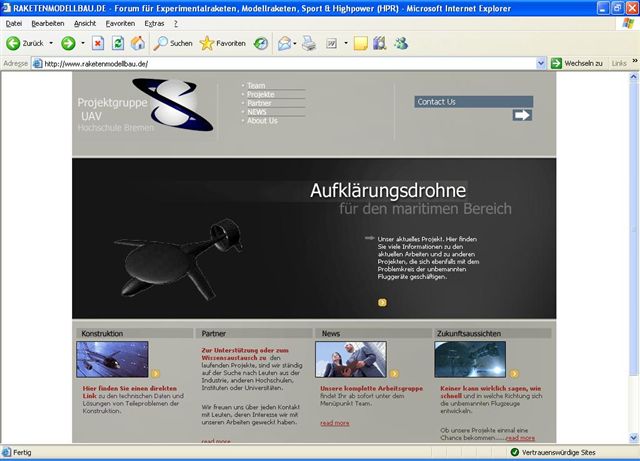Click the Wechseln zu go button
The height and width of the screenshot is (461, 640).
[577, 63]
